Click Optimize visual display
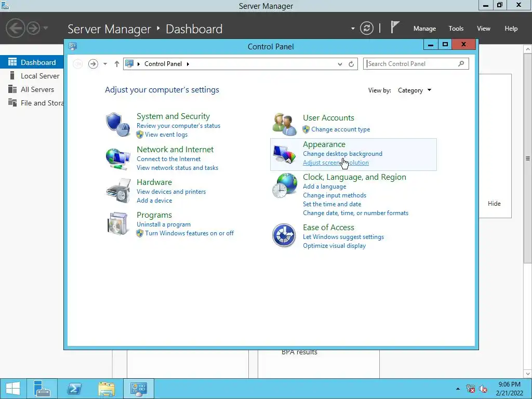This screenshot has width=532, height=399. [x=334, y=246]
